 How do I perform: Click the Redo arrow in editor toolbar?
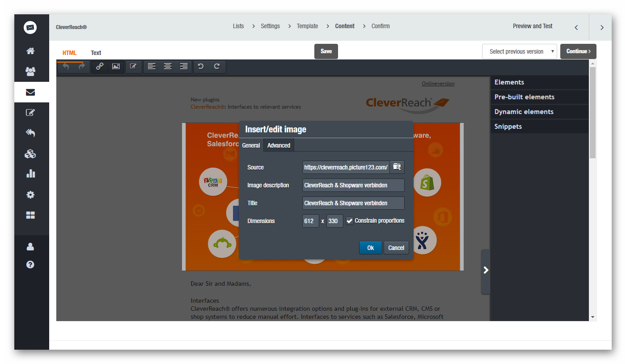(x=82, y=67)
